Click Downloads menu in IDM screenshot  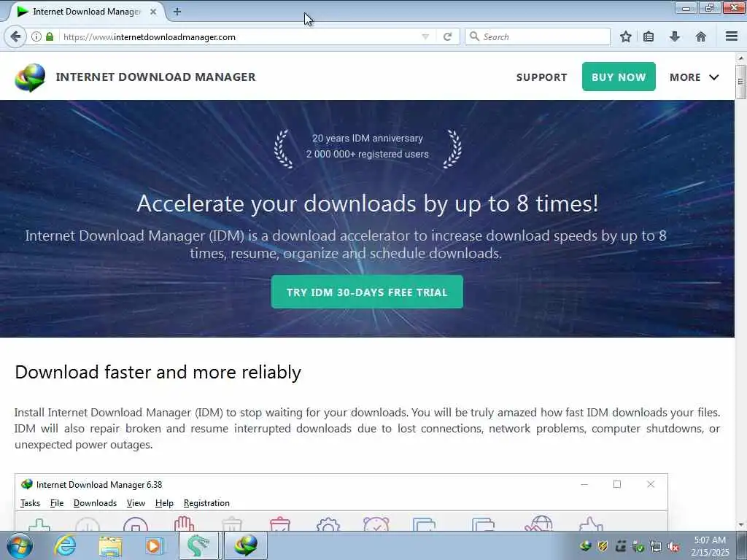(x=95, y=503)
